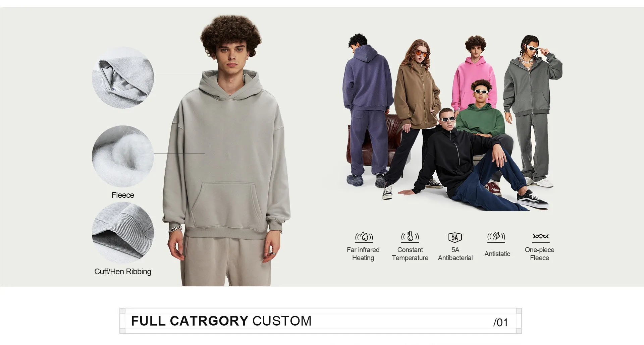Open the Fleece texture circular thumbnail
The image size is (644, 345).
(x=123, y=156)
